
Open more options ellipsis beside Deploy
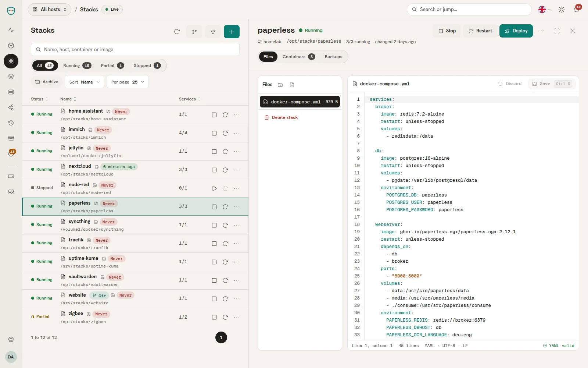click(542, 31)
